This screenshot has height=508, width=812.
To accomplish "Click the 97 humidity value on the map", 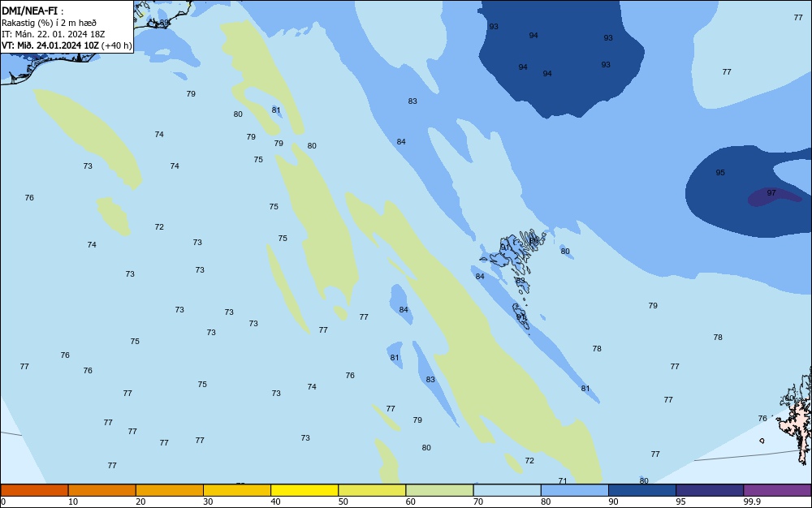I will 771,192.
